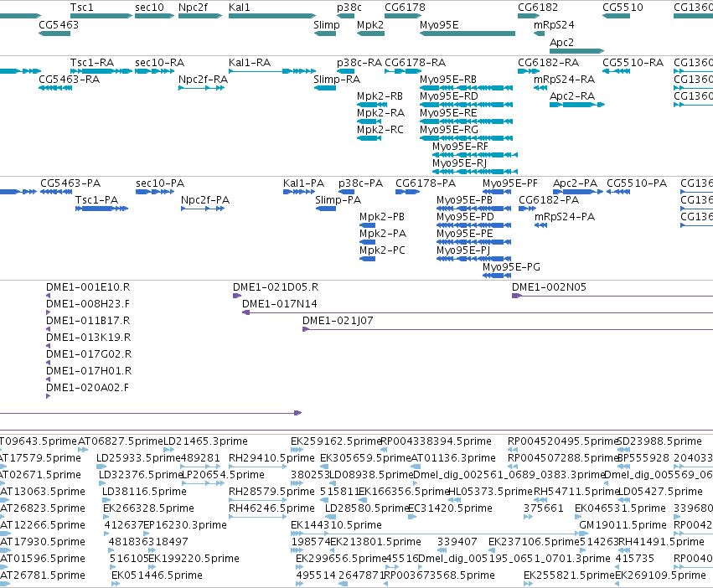Click protein Tsc1-PA
Screen dimensions: 713x588
click(96, 200)
